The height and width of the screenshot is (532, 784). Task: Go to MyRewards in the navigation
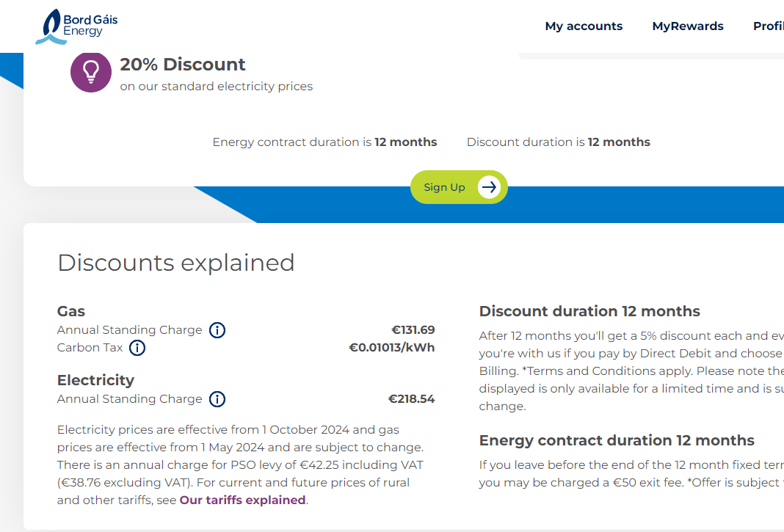click(x=688, y=26)
